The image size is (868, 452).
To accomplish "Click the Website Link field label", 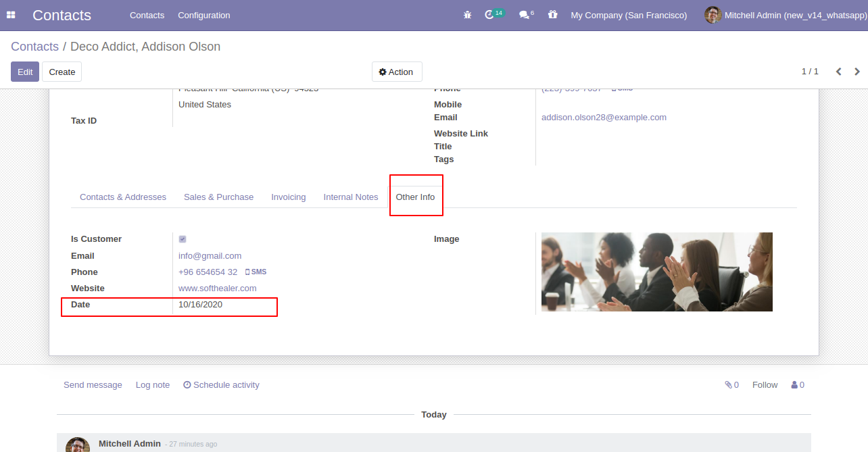I will (461, 134).
